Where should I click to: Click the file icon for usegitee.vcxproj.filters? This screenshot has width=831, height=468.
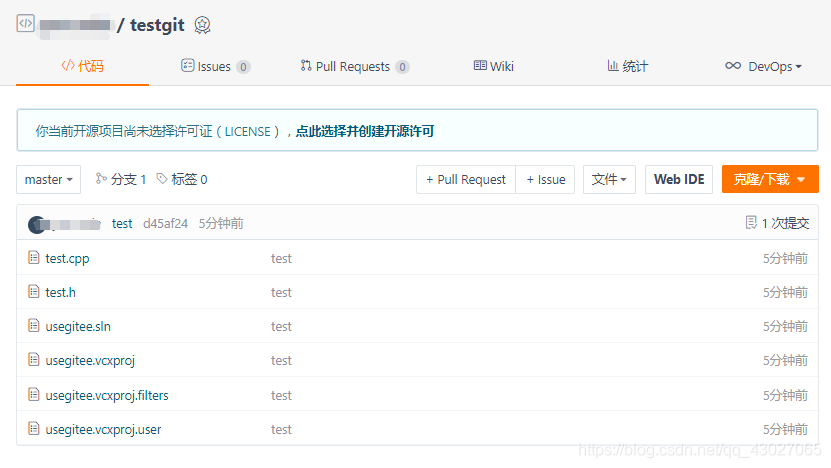[x=34, y=394]
